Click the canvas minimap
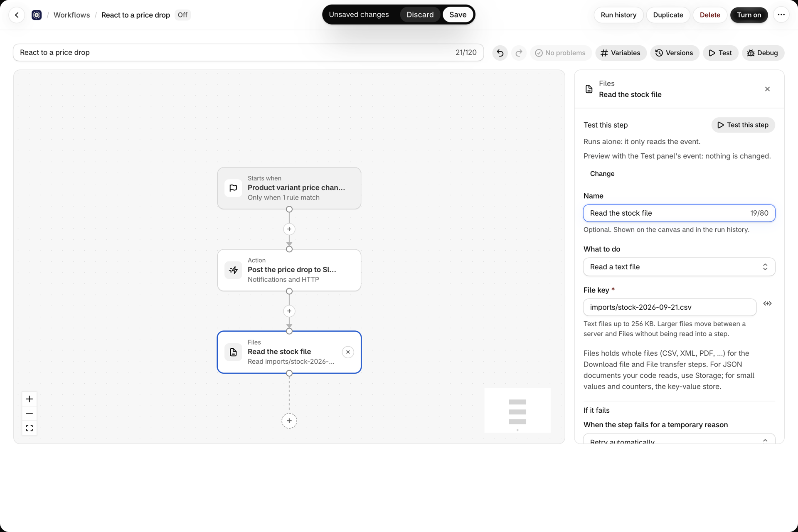Screen dimensions: 798x532 (517, 410)
